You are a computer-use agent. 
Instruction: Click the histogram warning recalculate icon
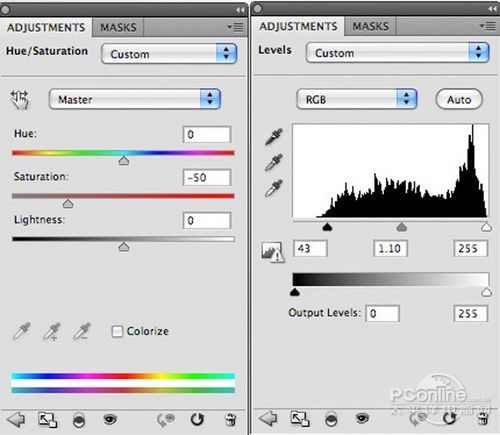tap(273, 252)
